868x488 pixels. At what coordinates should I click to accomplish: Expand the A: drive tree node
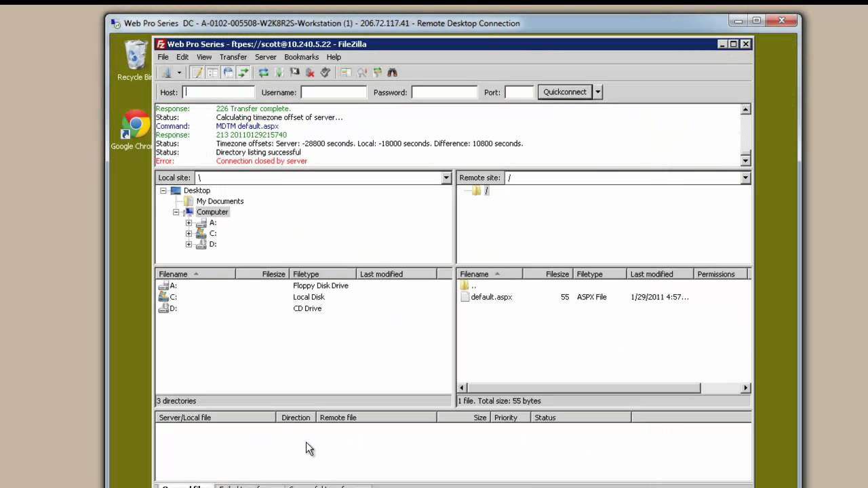pos(189,222)
